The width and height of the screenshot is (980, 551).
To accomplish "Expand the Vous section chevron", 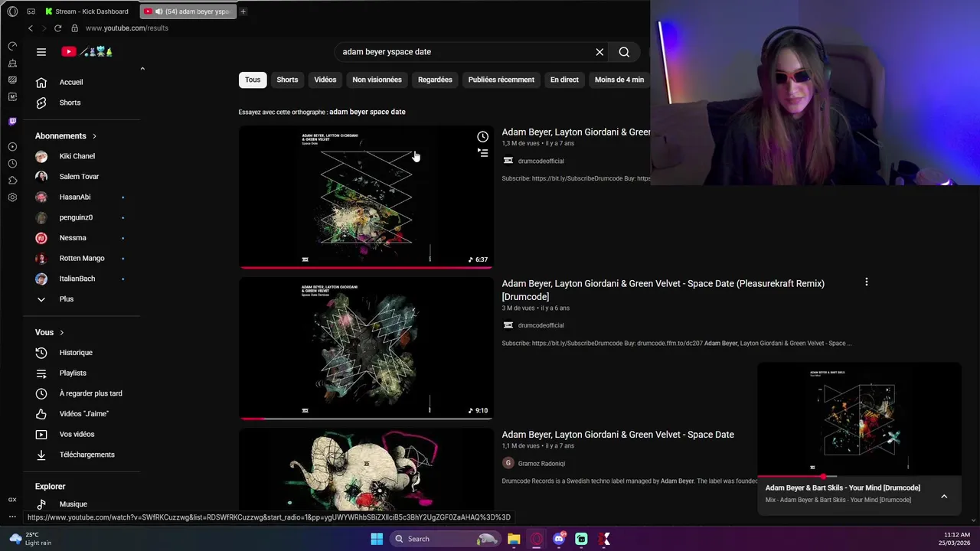I will tap(61, 333).
